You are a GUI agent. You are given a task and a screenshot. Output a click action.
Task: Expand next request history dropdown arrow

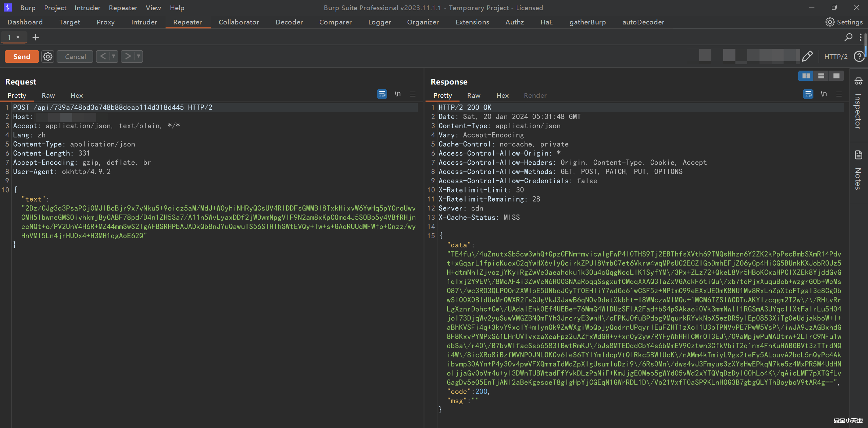coord(138,56)
